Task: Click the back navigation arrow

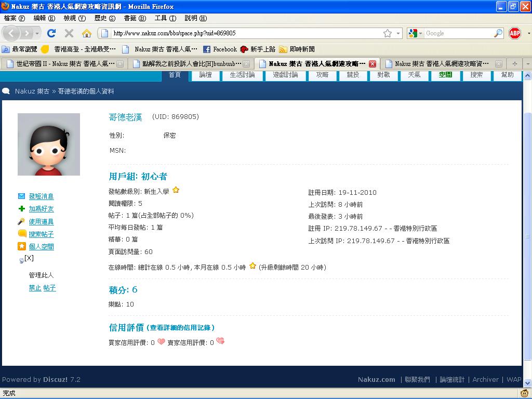Action: click(x=11, y=33)
